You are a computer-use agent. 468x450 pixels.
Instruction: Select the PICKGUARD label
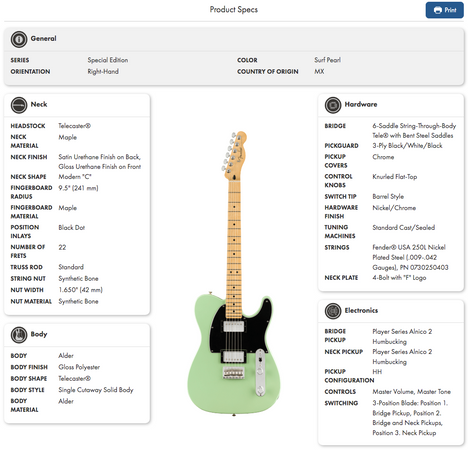click(341, 146)
